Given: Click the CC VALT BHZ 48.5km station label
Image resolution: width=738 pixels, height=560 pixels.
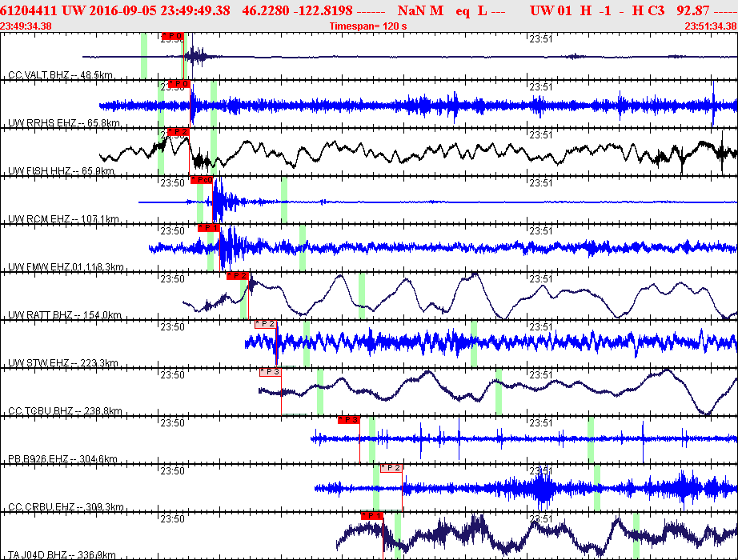Looking at the screenshot, I should pyautogui.click(x=60, y=75).
